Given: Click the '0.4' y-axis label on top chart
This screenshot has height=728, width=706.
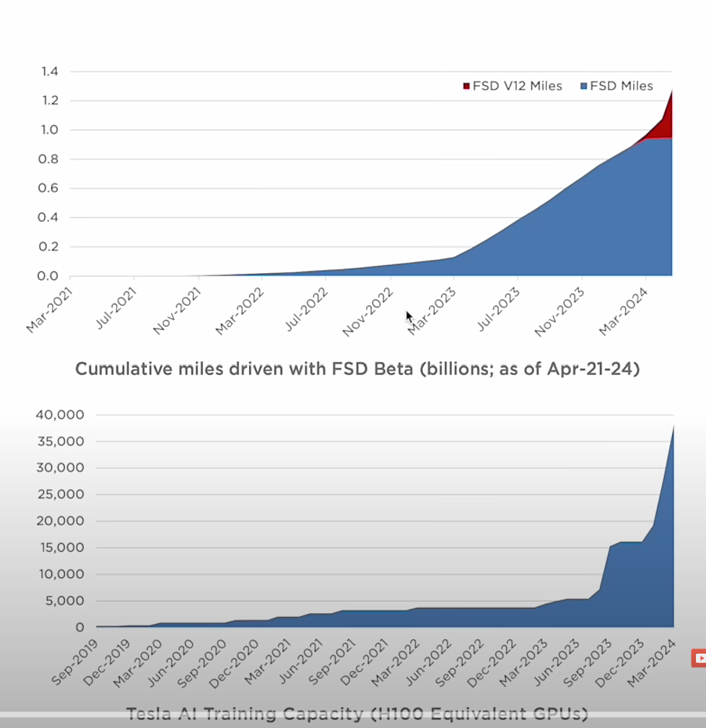Looking at the screenshot, I should pyautogui.click(x=48, y=217).
